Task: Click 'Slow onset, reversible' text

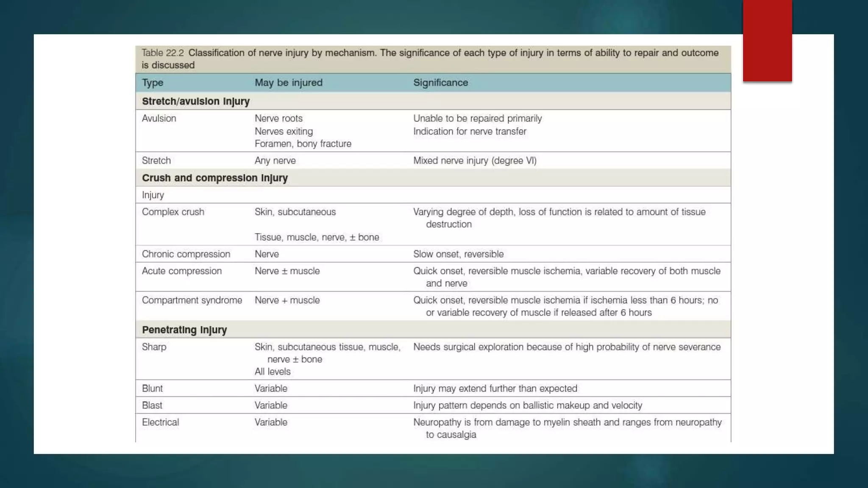Action: pos(459,254)
